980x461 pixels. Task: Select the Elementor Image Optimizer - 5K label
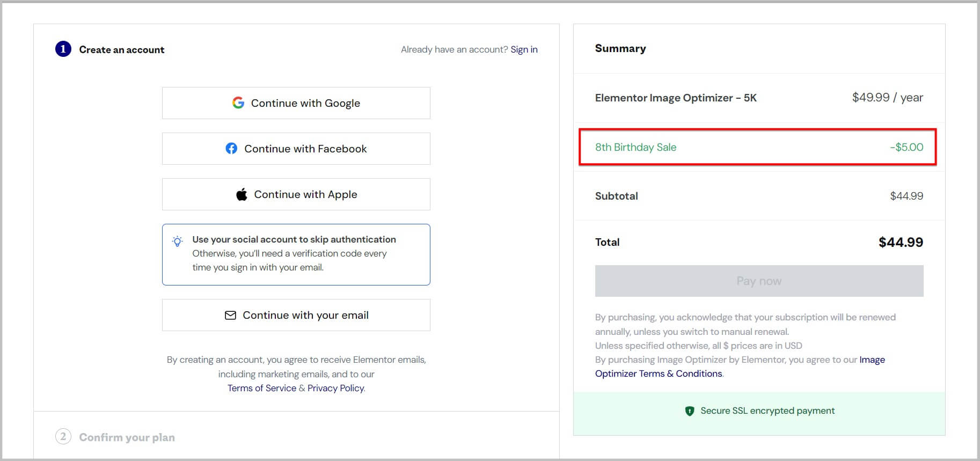[x=676, y=98]
